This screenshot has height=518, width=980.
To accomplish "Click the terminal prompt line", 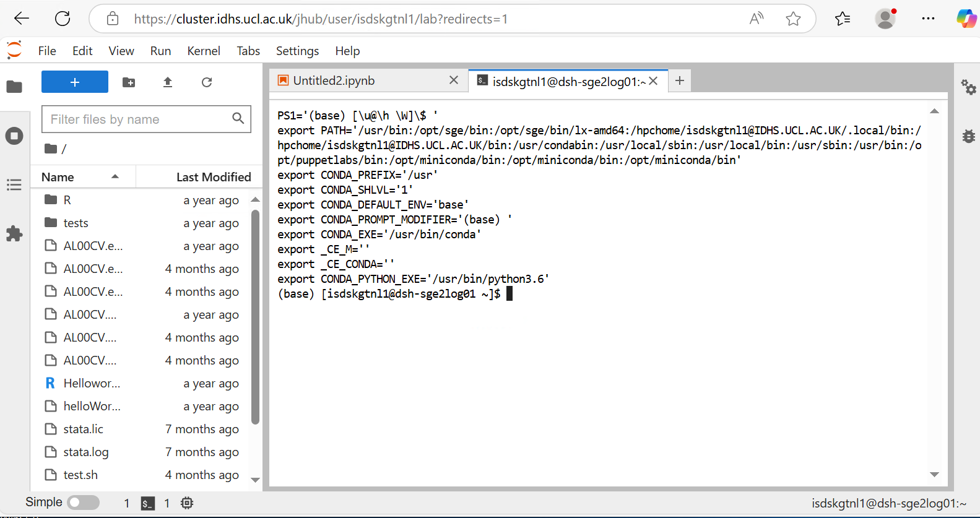I will tap(395, 294).
